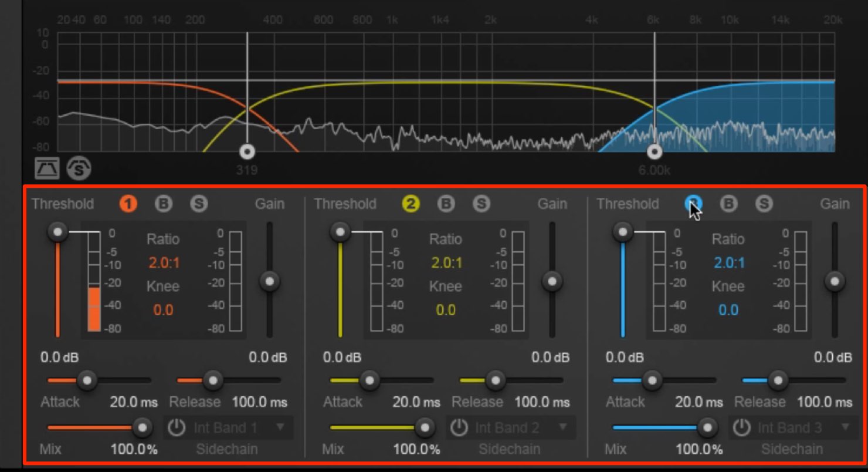Click the 319 Hz crossover handle
This screenshot has height=472, width=868.
click(x=247, y=152)
